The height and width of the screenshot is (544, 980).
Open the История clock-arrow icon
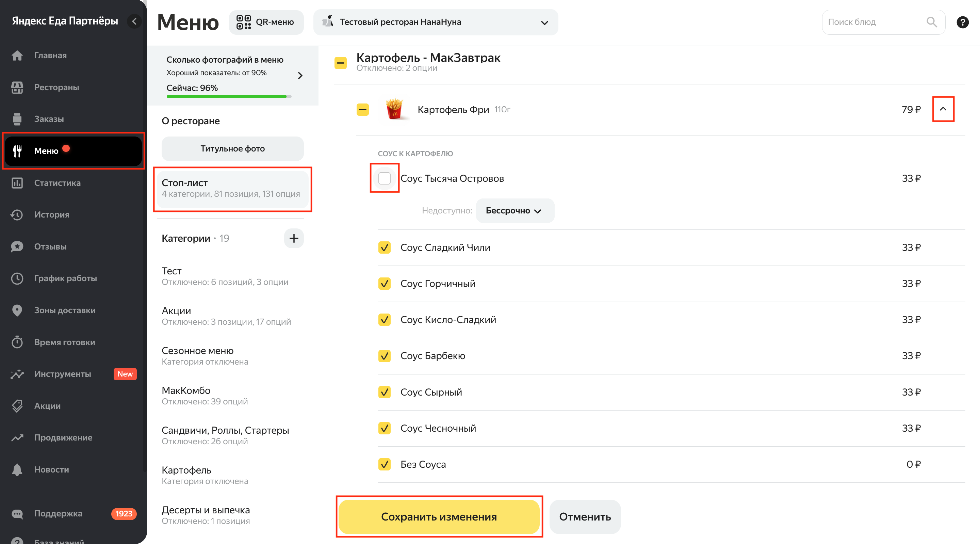point(17,215)
